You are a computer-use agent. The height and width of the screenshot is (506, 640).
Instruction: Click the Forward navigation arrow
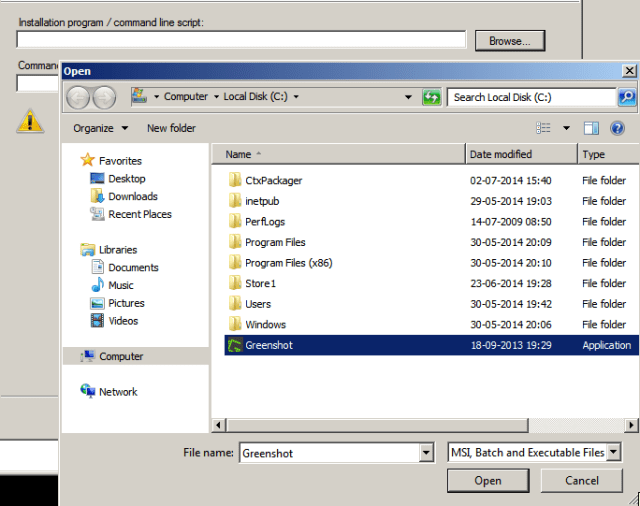(x=104, y=98)
